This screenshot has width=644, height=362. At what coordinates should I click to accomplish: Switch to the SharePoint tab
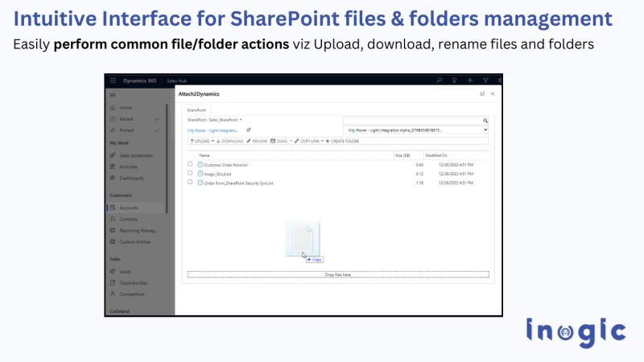pos(196,109)
